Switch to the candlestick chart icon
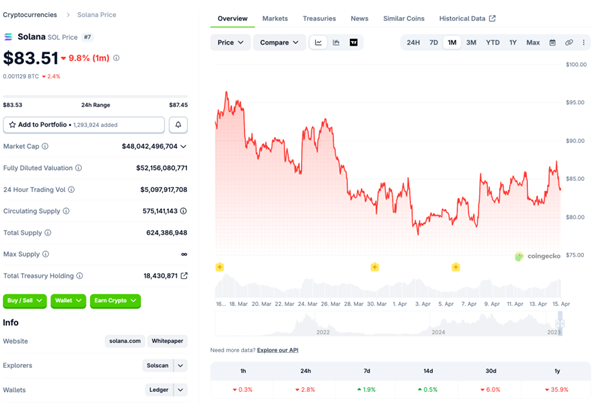Image resolution: width=602 pixels, height=404 pixels. [336, 43]
